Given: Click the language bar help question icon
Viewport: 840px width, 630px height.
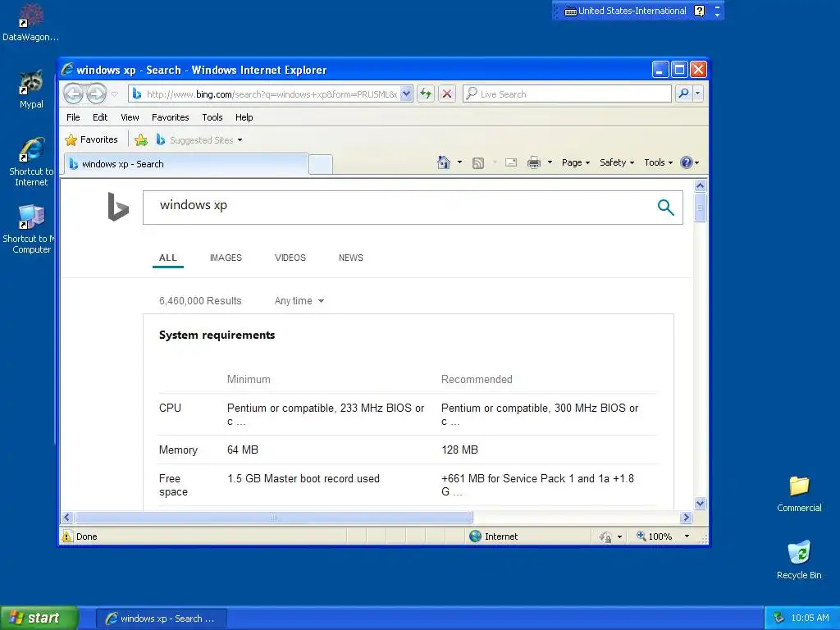Looking at the screenshot, I should click(x=699, y=11).
